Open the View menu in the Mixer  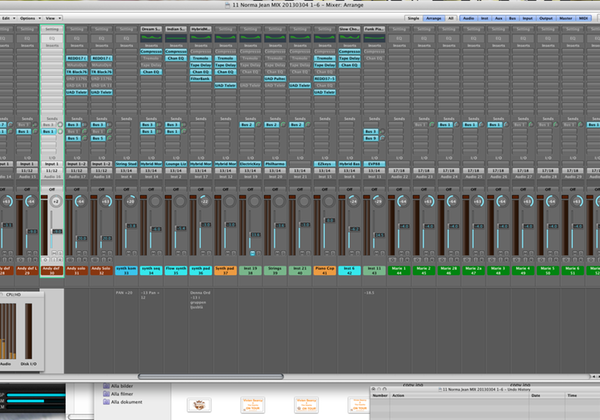click(53, 18)
